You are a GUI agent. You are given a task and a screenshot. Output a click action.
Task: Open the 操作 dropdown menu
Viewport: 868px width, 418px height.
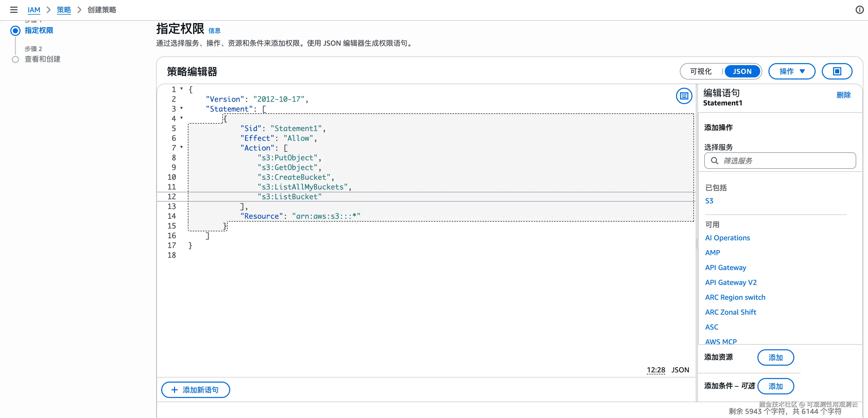[x=792, y=71]
